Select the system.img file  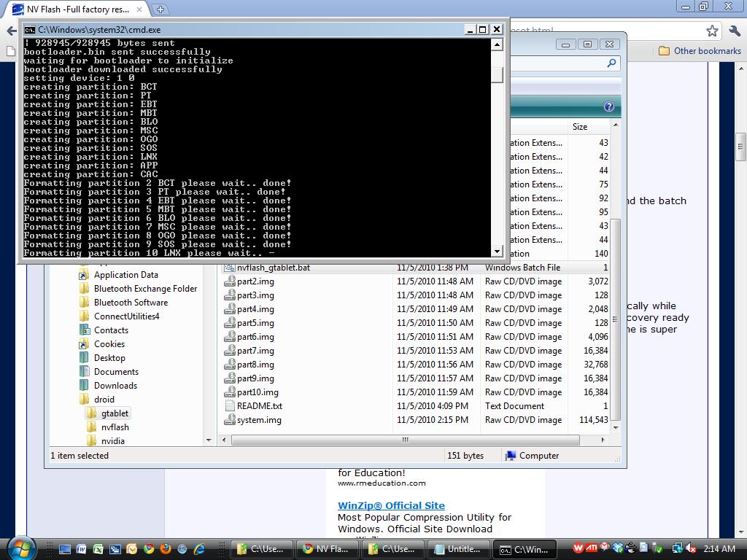coord(259,420)
